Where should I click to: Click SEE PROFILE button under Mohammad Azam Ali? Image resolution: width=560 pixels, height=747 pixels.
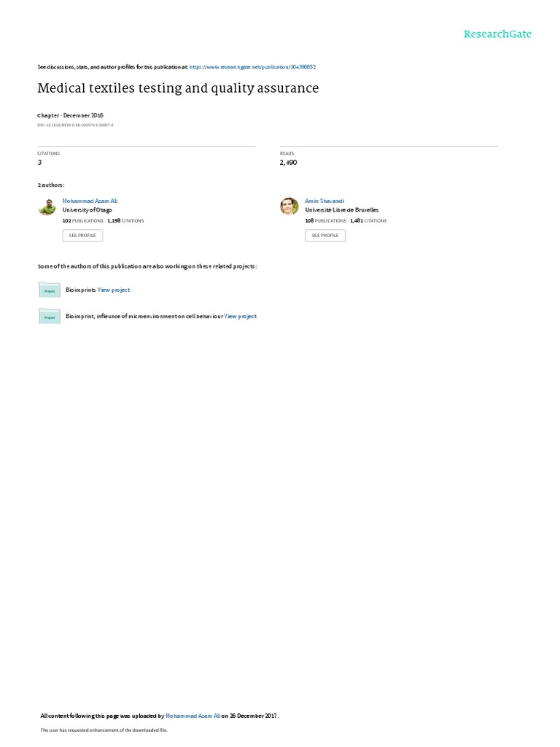coord(82,236)
